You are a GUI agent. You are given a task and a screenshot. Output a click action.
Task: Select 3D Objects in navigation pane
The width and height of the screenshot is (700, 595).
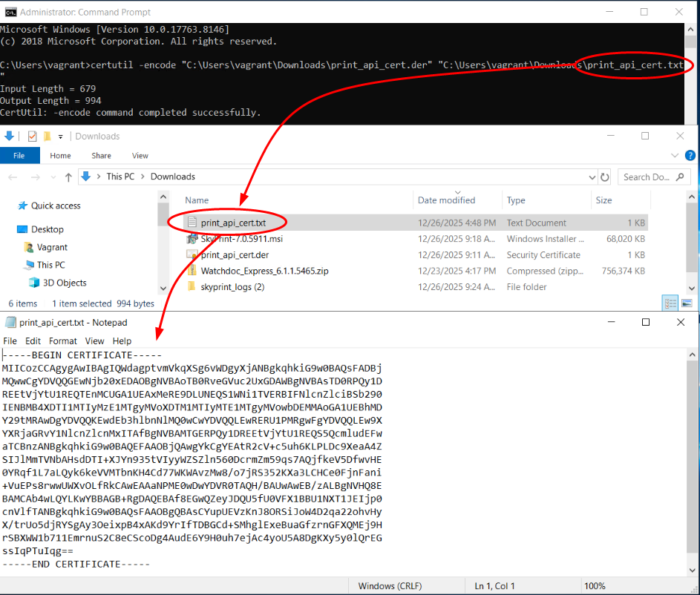pyautogui.click(x=64, y=283)
